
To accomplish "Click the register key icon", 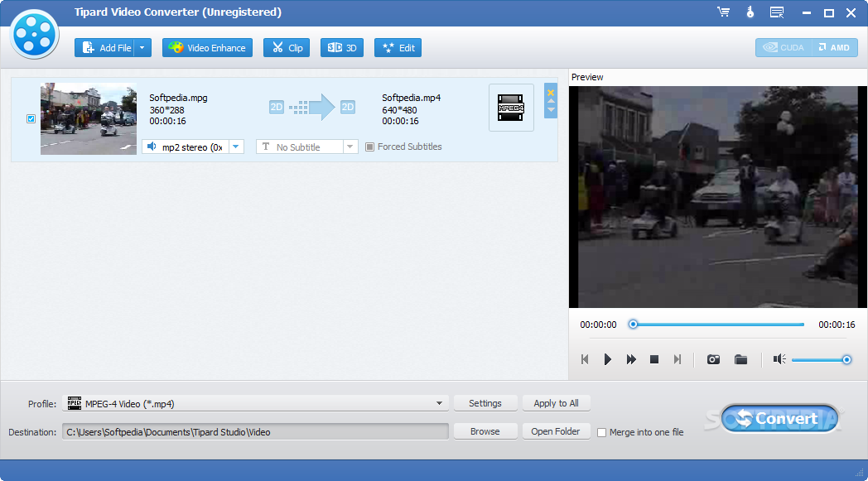I will click(750, 12).
